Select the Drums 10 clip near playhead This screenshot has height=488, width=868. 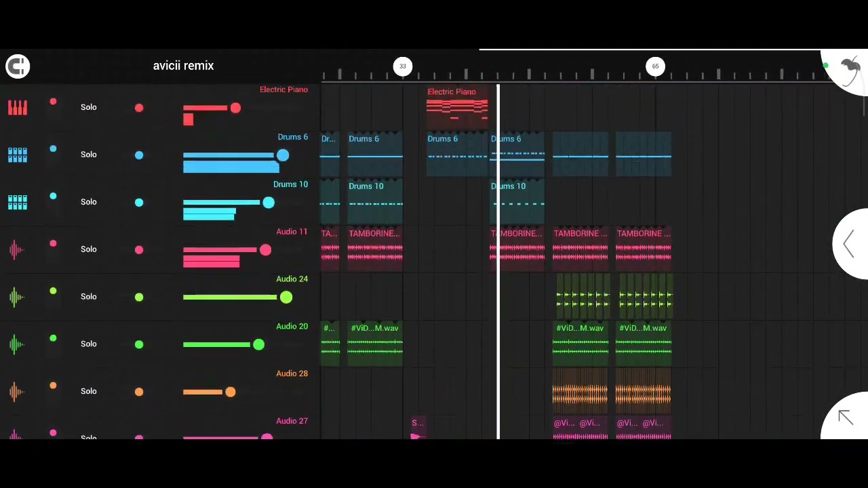(x=517, y=202)
